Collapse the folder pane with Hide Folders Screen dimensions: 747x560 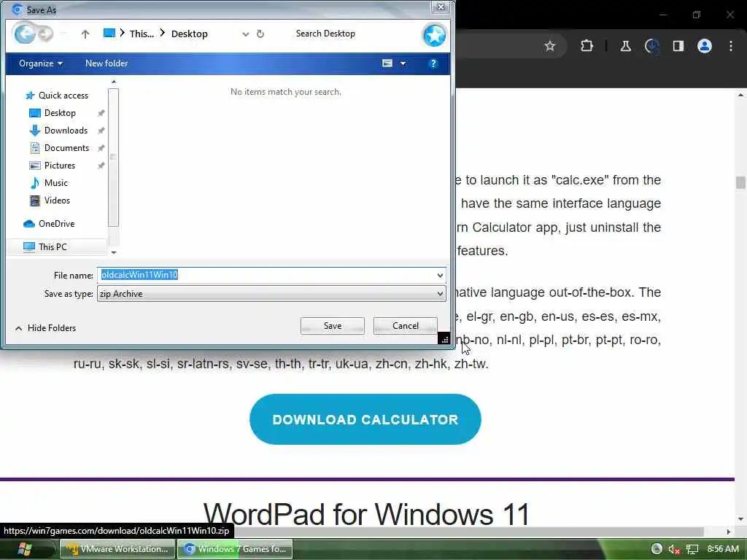point(45,328)
